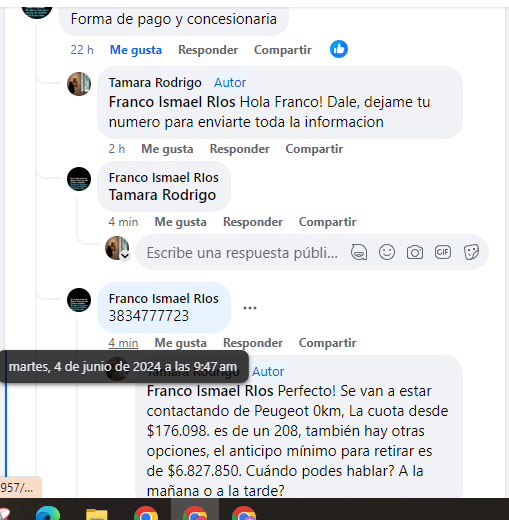Image resolution: width=509 pixels, height=520 pixels.
Task: Focus the Escribe una respuesta pública field
Action: tap(242, 252)
